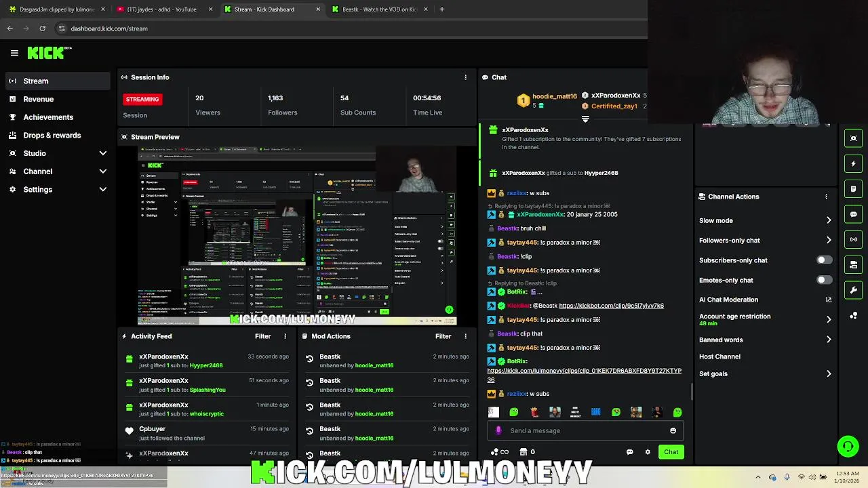Open Activity Feed three-dot menu
Viewport: 868px width, 488px height.
point(285,336)
